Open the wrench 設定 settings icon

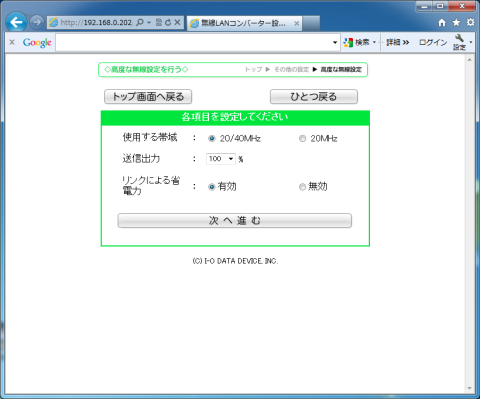(459, 42)
